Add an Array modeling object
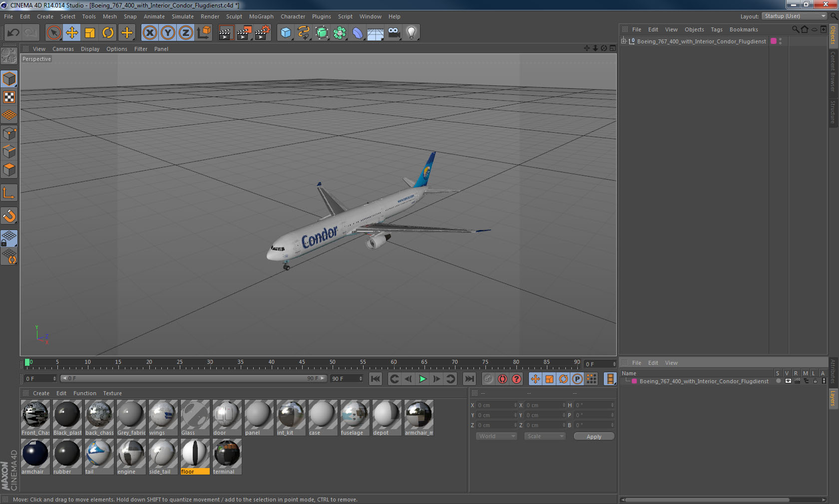Image resolution: width=839 pixels, height=504 pixels. (x=340, y=33)
